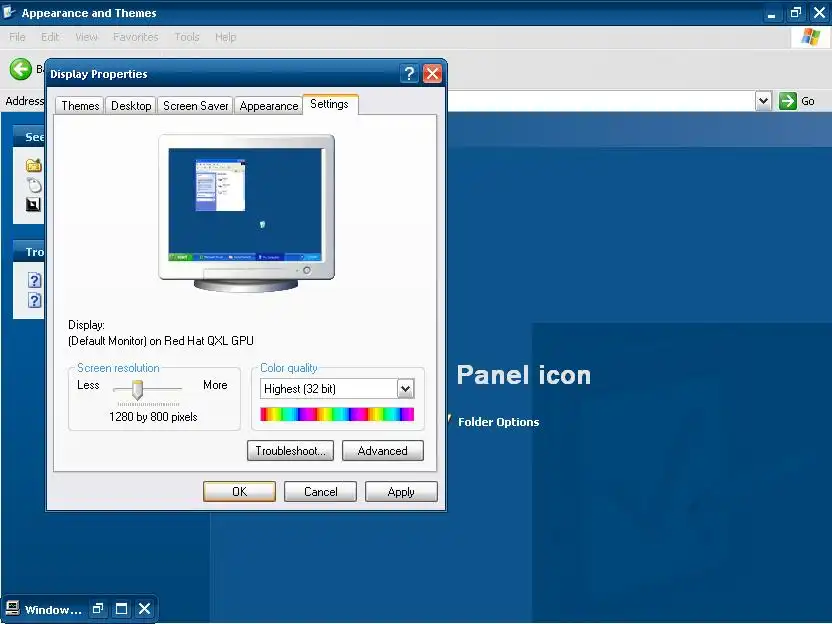Click the Less label of resolution slider

coord(88,385)
